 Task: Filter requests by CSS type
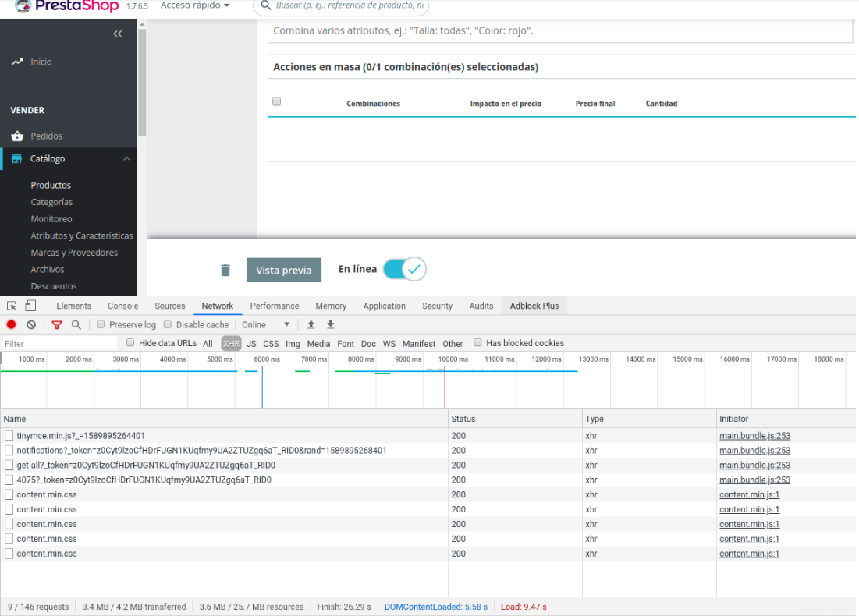point(271,343)
